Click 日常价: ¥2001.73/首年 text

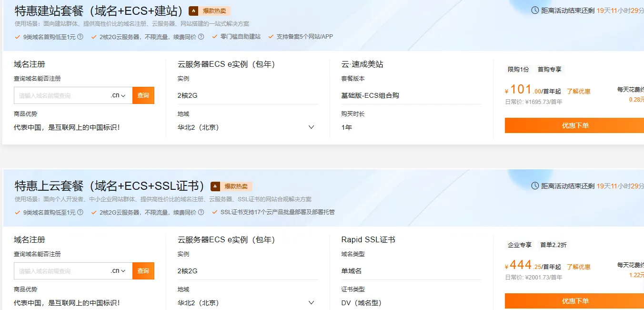pyautogui.click(x=533, y=277)
